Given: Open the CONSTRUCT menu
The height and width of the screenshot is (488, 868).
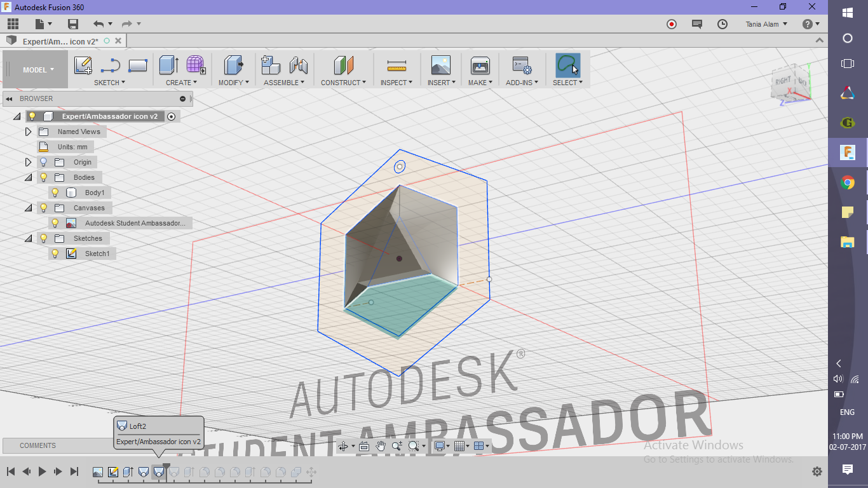Looking at the screenshot, I should [343, 83].
